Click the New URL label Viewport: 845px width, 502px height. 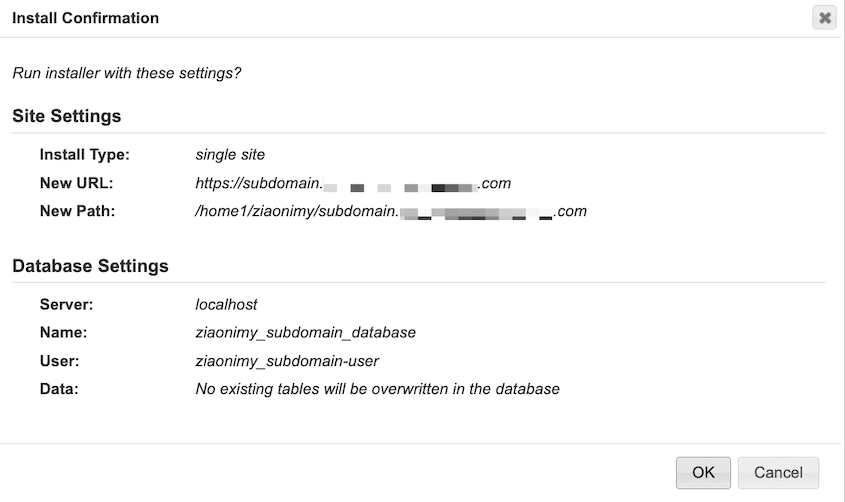click(x=77, y=183)
